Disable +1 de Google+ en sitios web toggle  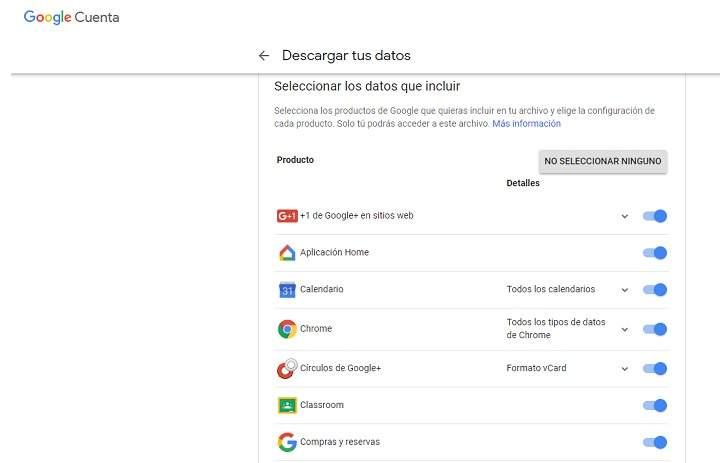tap(655, 216)
